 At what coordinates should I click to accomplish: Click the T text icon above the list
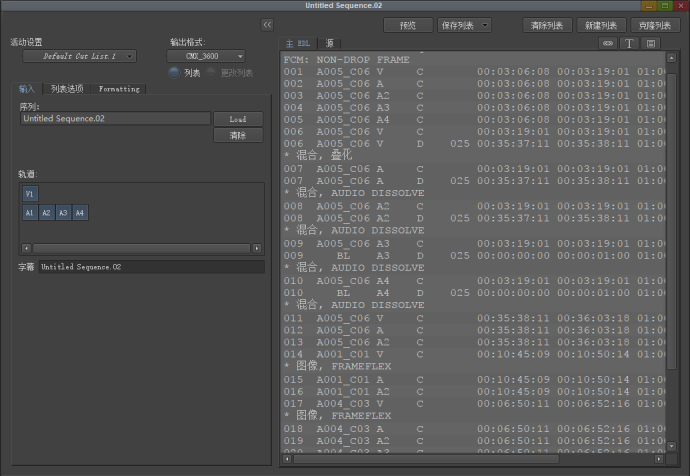click(630, 44)
